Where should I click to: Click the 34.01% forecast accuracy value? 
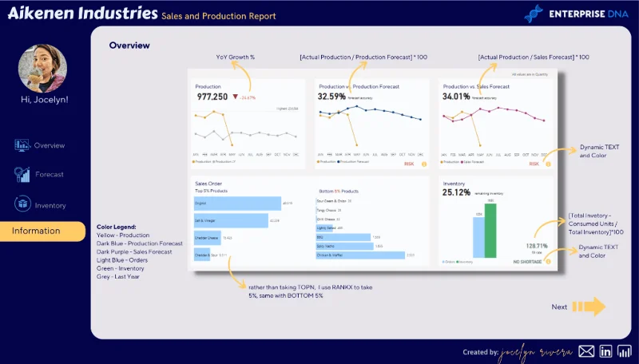456,97
